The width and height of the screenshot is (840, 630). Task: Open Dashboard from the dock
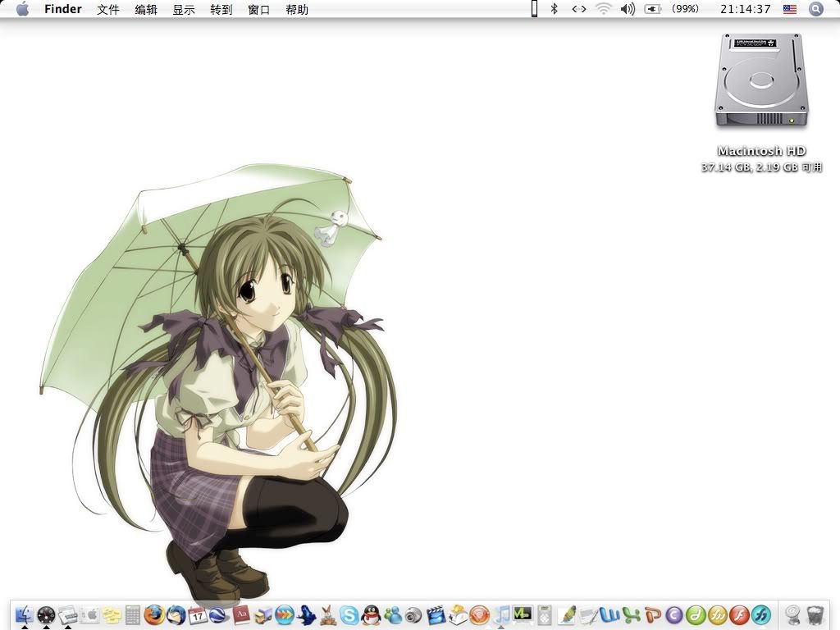click(47, 614)
